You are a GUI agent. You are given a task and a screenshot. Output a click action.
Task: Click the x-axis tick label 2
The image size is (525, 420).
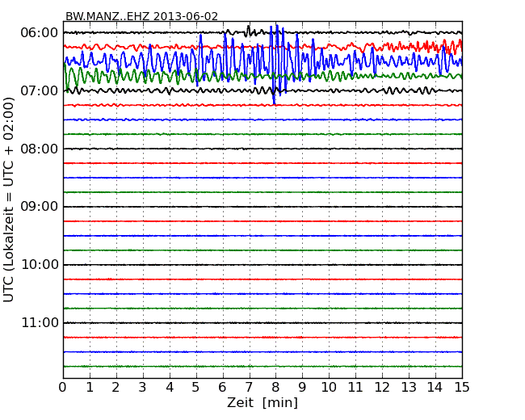[116, 388]
